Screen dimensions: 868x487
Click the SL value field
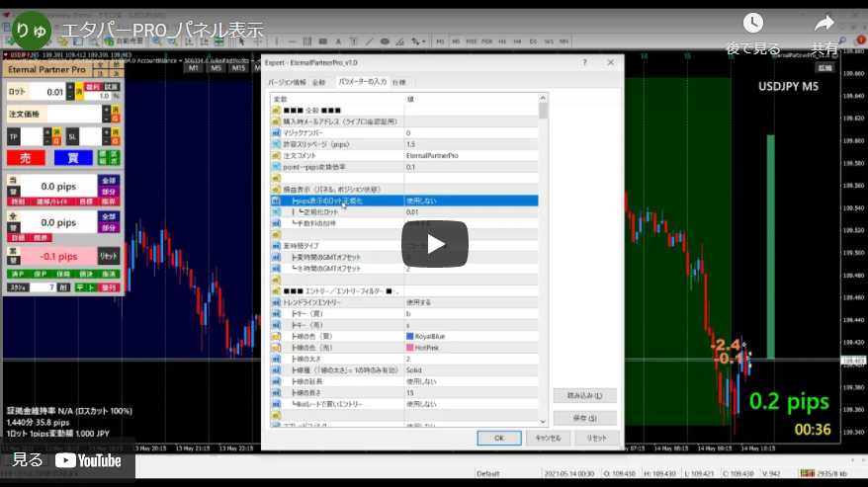tap(91, 136)
